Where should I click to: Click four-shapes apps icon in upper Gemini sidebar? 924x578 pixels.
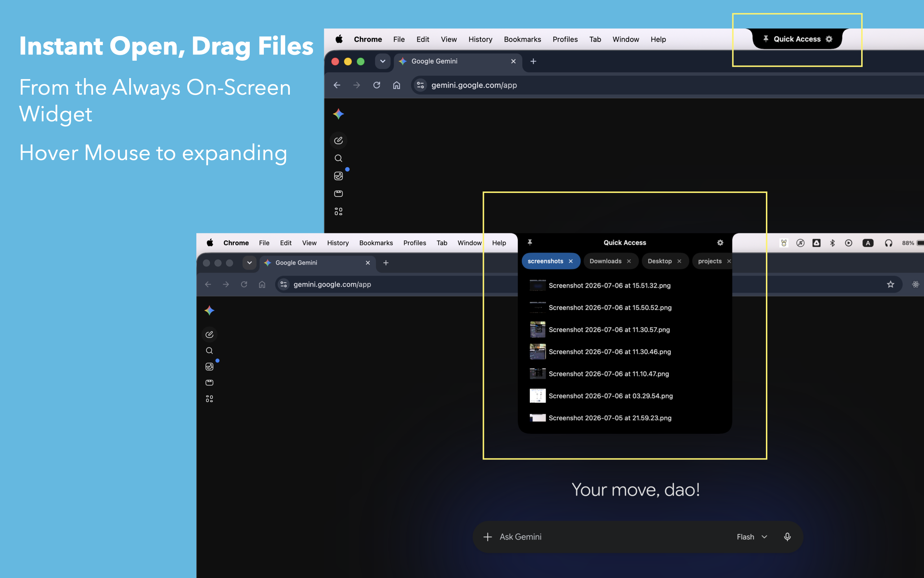338,211
